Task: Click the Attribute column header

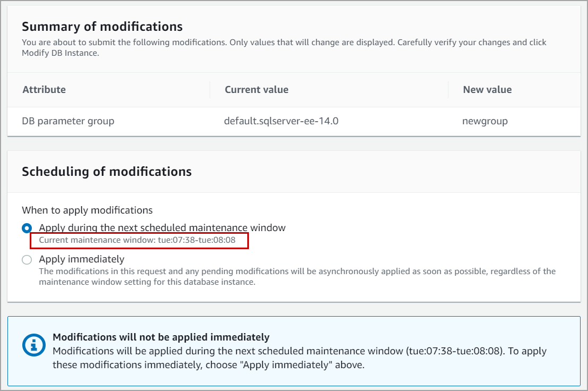Action: coord(44,90)
